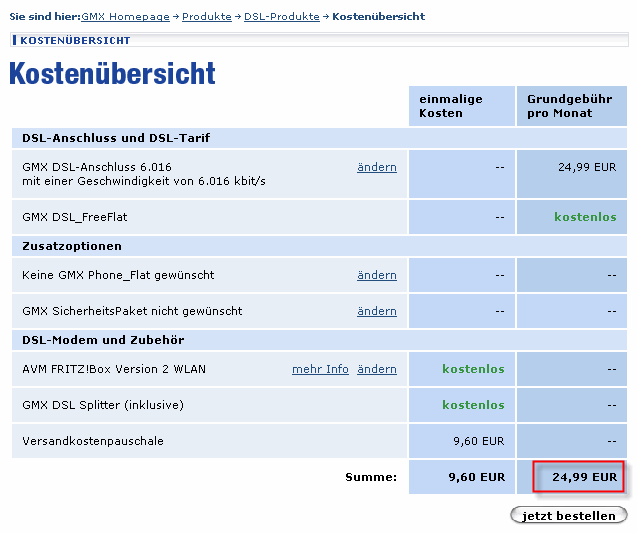This screenshot has width=637, height=533.
Task: Click the GMX DSL-Anschluss 6.016 row text
Action: click(x=144, y=174)
